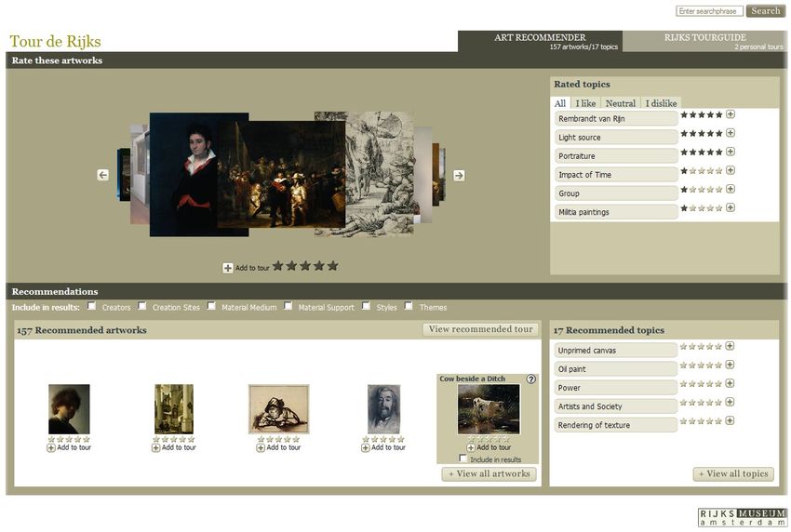Enable Material Medium in results
791x532 pixels.
pos(211,306)
